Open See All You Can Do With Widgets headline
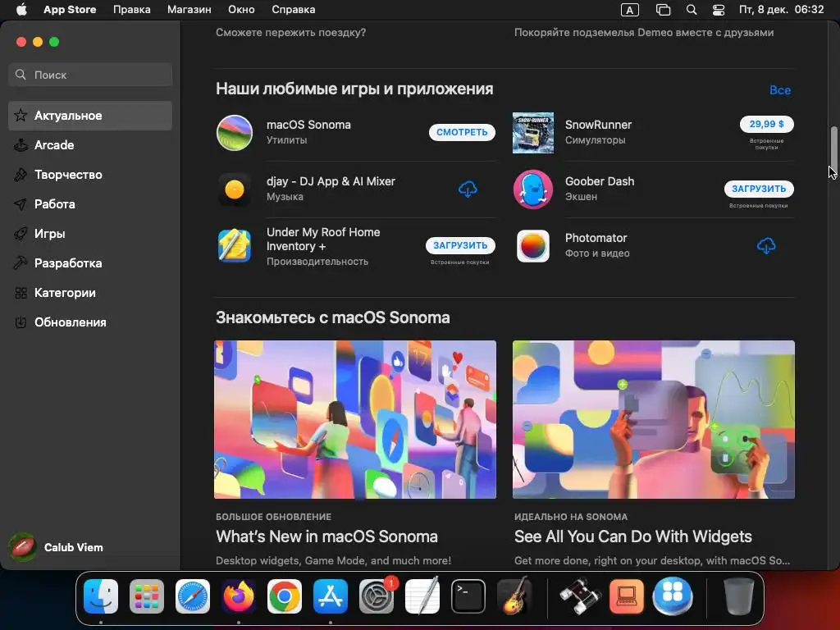Screen dimensions: 840x630 (632, 536)
